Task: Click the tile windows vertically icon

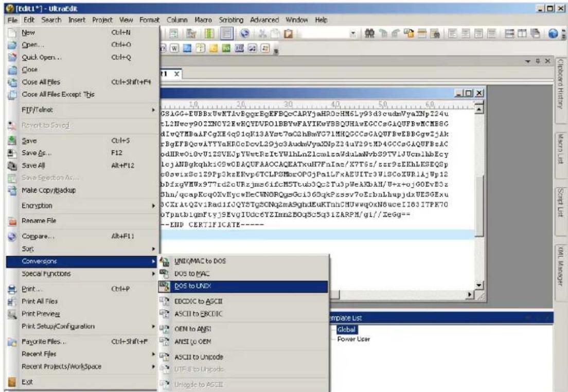Action: coord(522,33)
